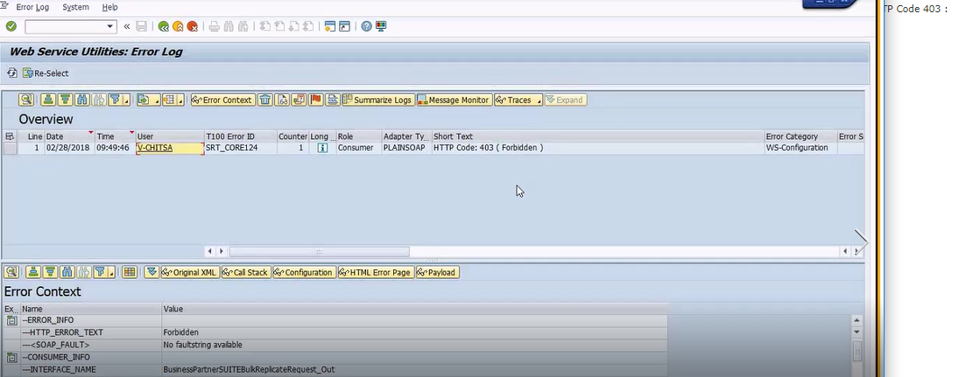
Task: Click the Refresh icon left of Re-Select
Action: click(12, 73)
